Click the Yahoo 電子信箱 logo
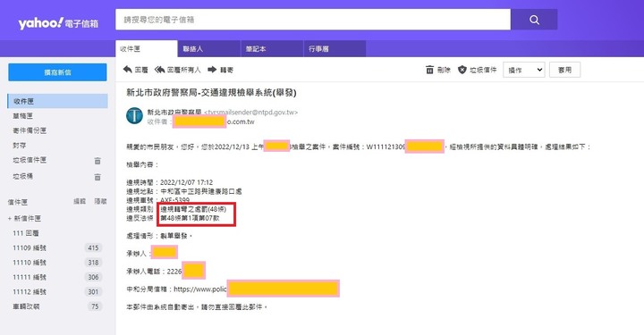644x335 pixels. 58,23
